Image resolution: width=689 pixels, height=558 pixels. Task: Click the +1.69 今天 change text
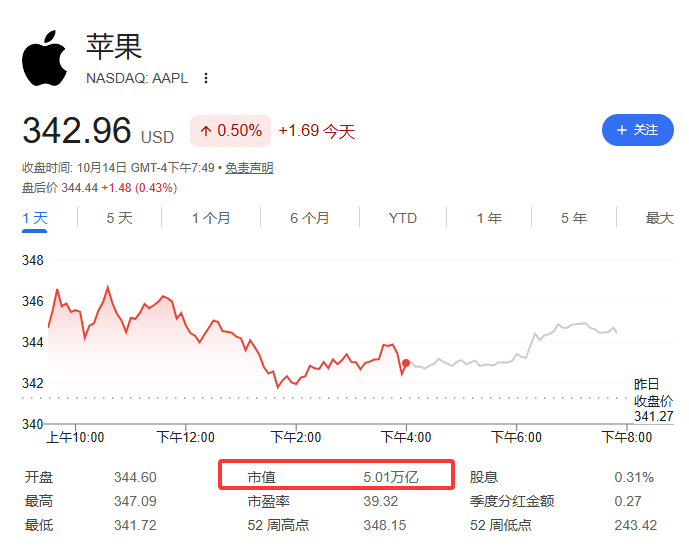tap(316, 131)
